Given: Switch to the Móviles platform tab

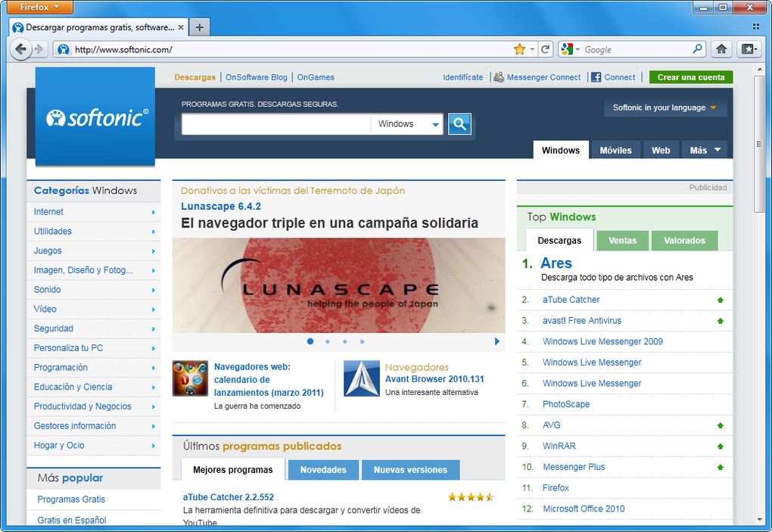Looking at the screenshot, I should click(615, 150).
